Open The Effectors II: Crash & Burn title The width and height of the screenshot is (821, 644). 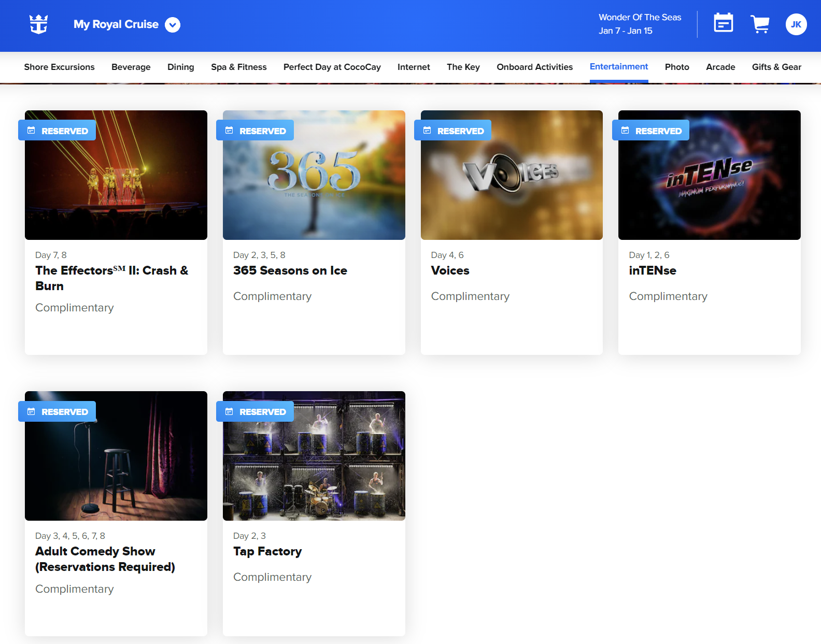coord(112,278)
